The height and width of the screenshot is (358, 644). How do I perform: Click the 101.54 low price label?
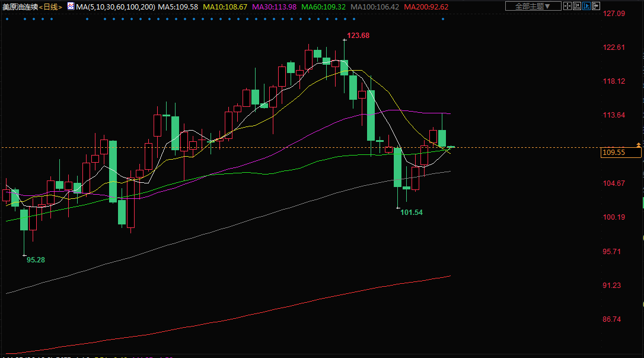coord(412,213)
